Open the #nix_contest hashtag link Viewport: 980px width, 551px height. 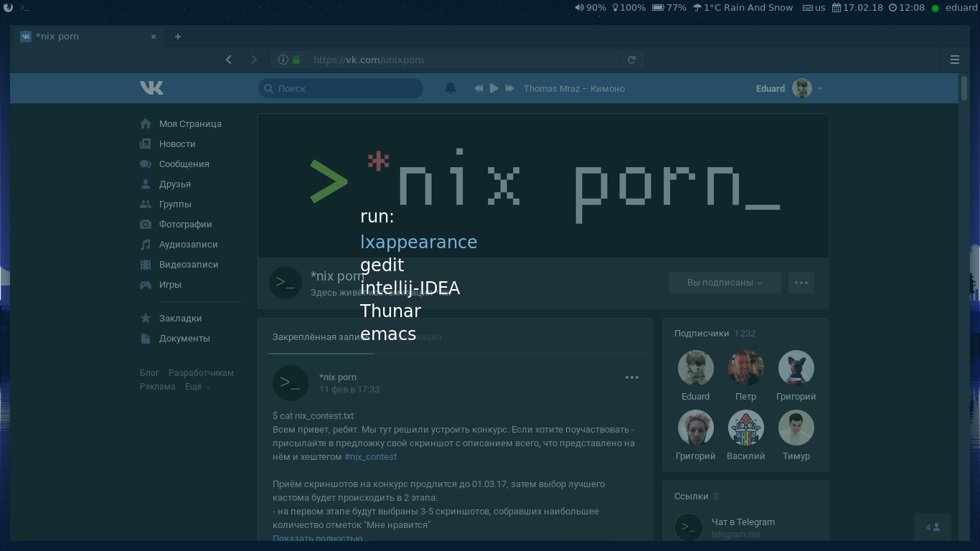[x=371, y=456]
